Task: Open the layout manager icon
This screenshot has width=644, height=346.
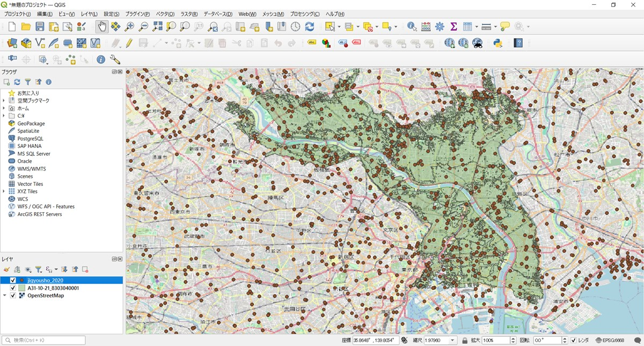Action: point(68,26)
